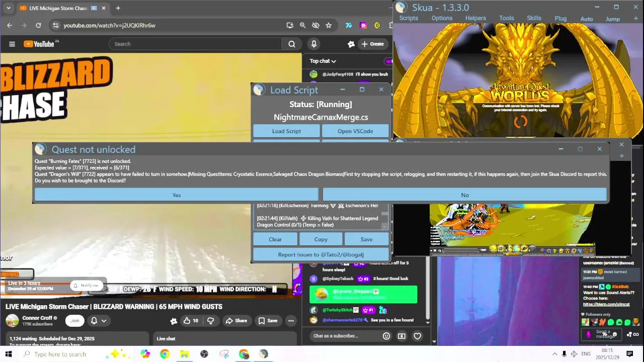Reload the browser page
Image resolution: width=644 pixels, height=362 pixels.
tap(38, 25)
